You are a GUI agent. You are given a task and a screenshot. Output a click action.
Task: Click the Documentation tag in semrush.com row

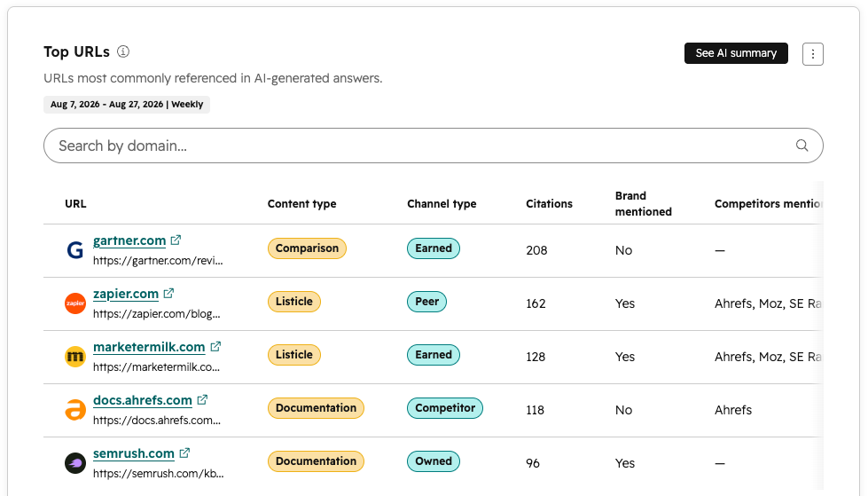coord(317,461)
